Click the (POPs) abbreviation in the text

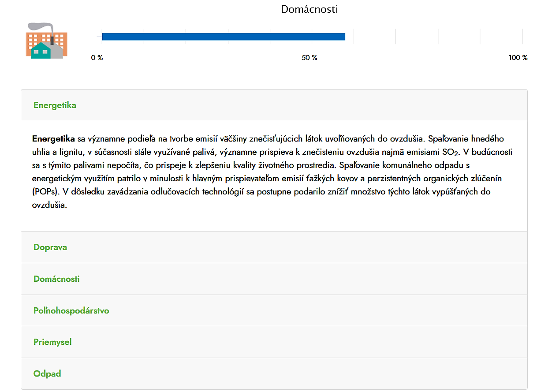point(45,192)
